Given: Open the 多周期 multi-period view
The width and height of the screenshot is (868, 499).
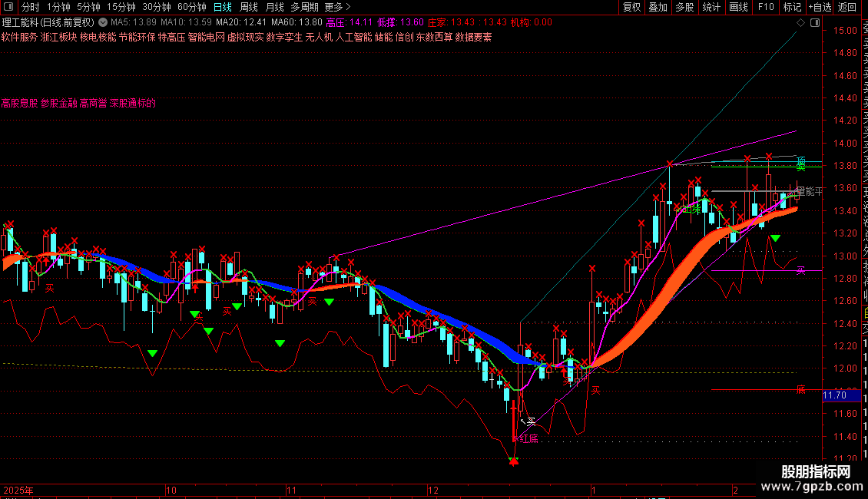Looking at the screenshot, I should click(x=304, y=7).
